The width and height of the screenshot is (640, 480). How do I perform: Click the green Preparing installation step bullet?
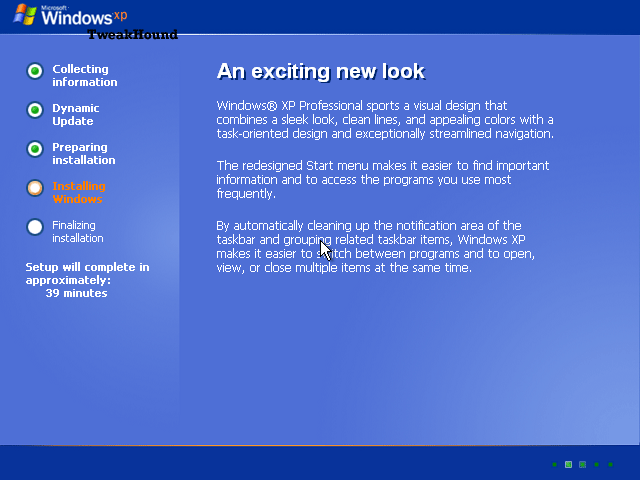tap(35, 149)
